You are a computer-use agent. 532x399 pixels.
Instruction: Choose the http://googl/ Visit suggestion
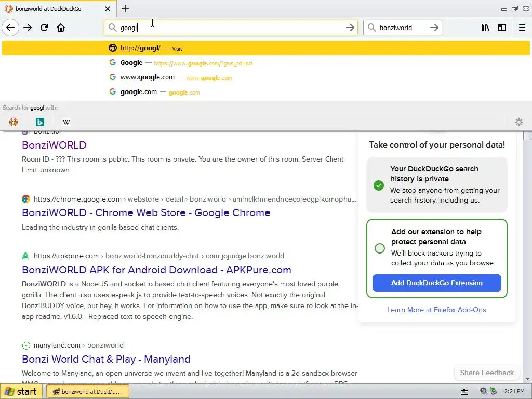(x=266, y=48)
